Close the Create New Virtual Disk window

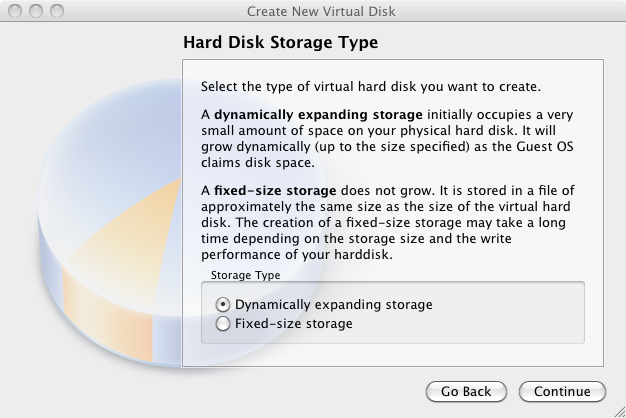pyautogui.click(x=15, y=11)
